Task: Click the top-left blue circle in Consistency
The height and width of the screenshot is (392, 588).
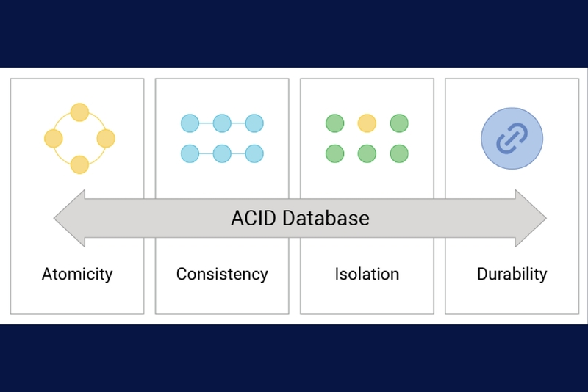Action: click(x=190, y=123)
